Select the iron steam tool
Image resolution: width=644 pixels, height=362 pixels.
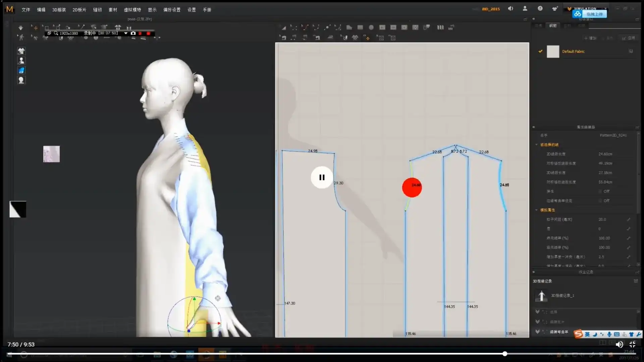[330, 38]
